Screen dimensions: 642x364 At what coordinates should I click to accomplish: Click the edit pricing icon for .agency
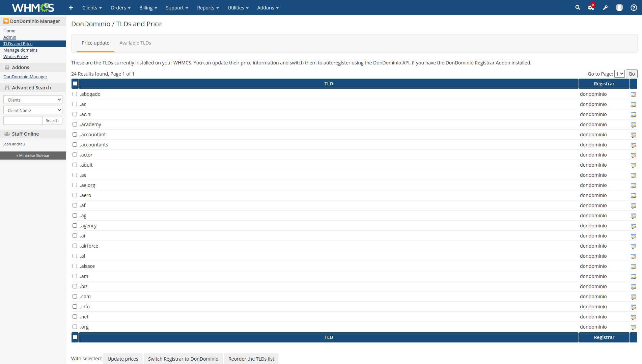633,226
